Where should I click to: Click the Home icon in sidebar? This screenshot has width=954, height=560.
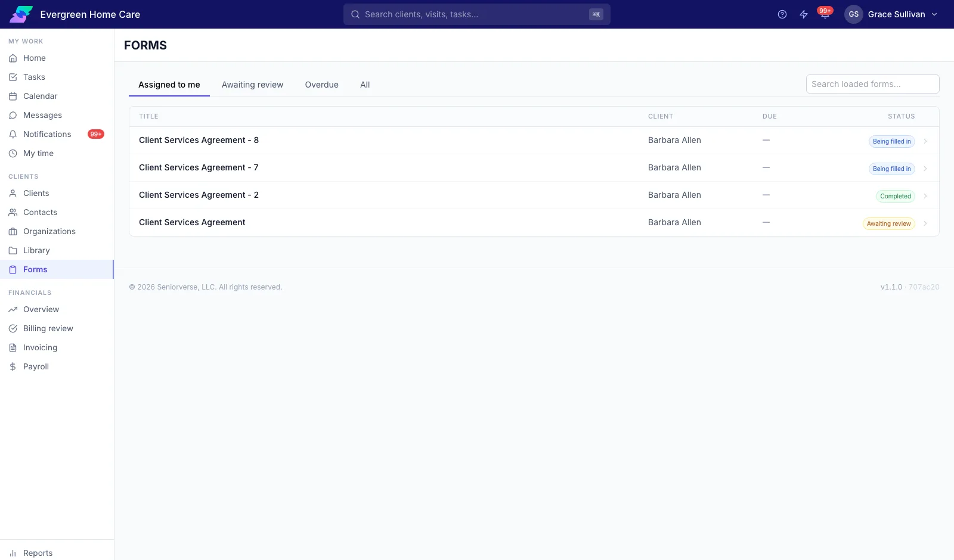click(x=13, y=58)
